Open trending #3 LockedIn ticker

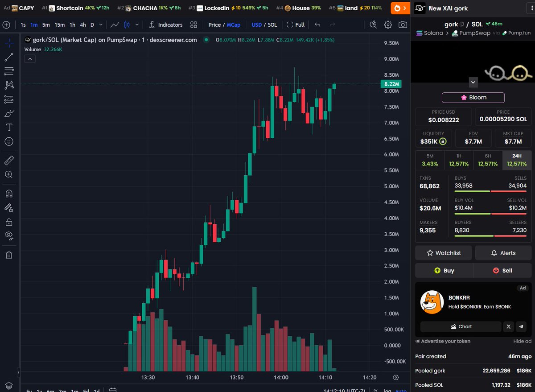point(228,8)
